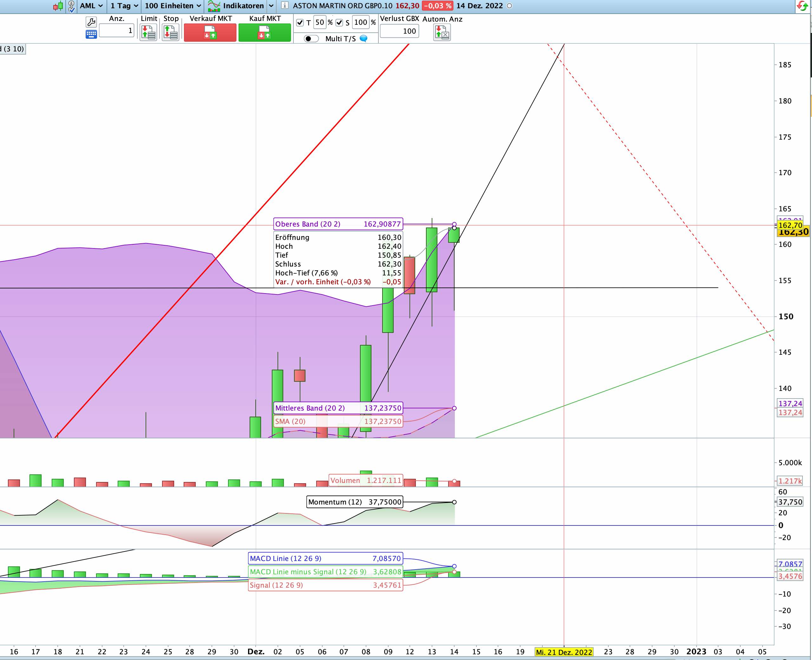
Task: Click the candlestick chart style icon
Action: (58, 6)
